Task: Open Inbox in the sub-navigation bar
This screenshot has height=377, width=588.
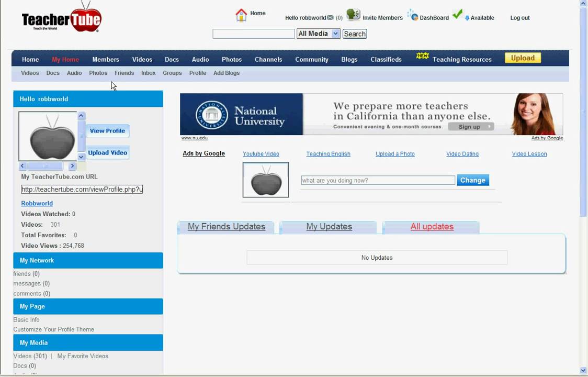Action: tap(149, 73)
